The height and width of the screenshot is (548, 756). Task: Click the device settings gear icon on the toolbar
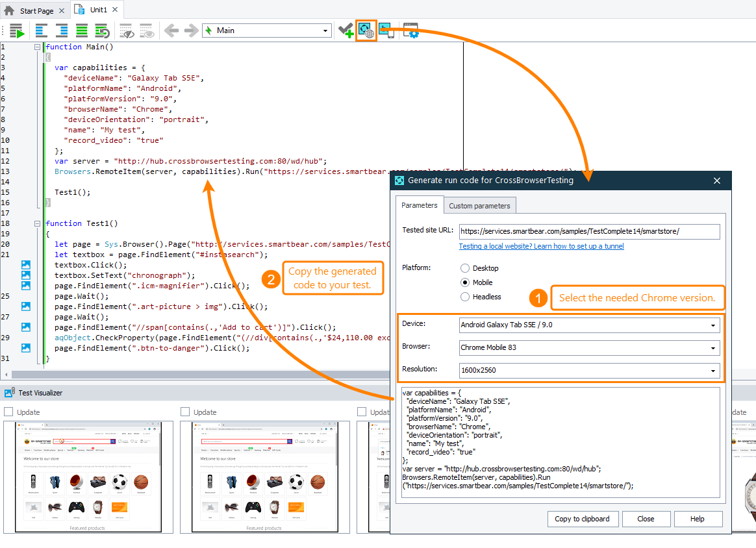point(409,31)
